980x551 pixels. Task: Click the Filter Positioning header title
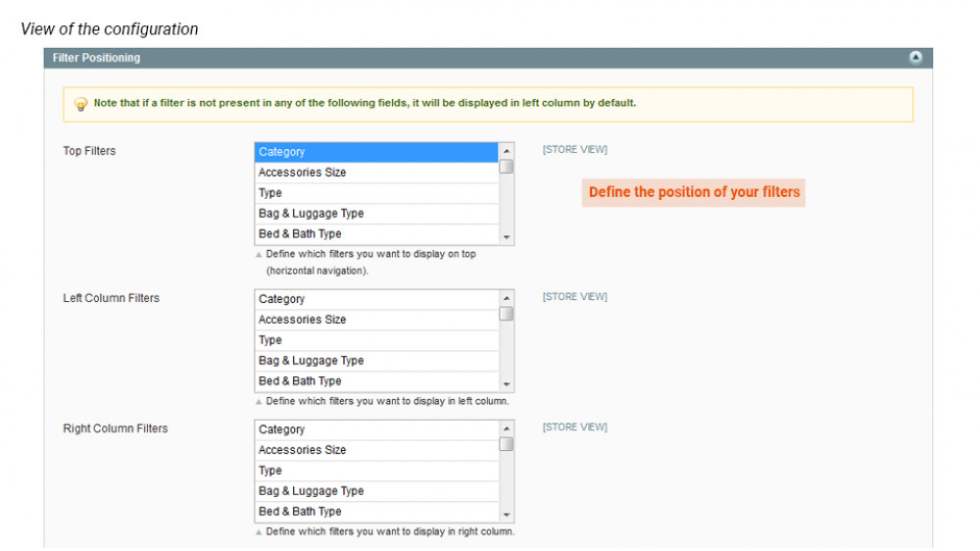point(96,58)
